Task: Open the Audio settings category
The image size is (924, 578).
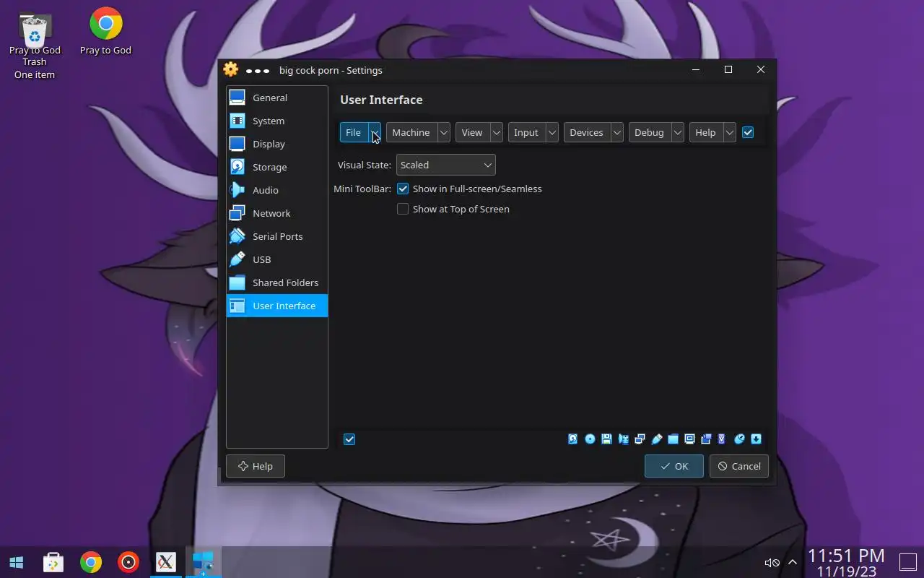Action: point(277,190)
